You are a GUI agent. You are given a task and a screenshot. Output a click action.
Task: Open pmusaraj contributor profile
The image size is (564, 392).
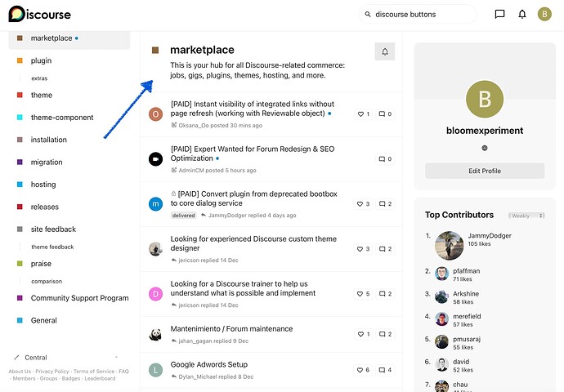click(467, 339)
